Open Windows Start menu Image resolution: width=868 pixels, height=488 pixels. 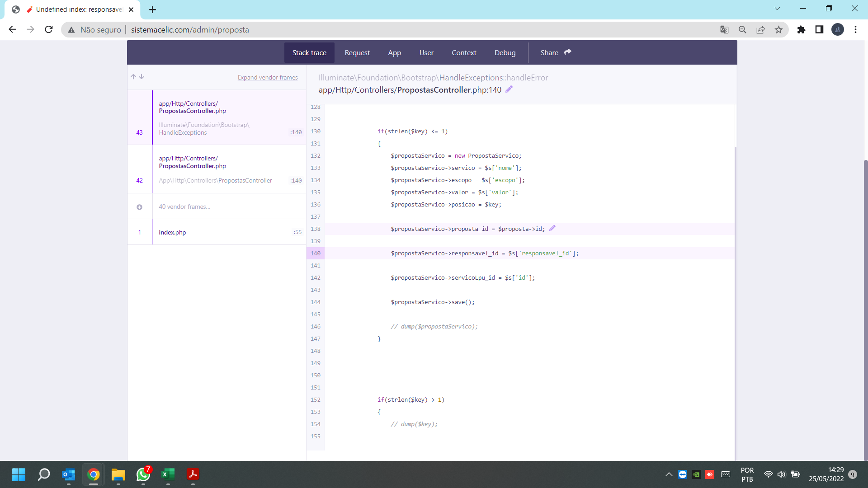coord(19,474)
